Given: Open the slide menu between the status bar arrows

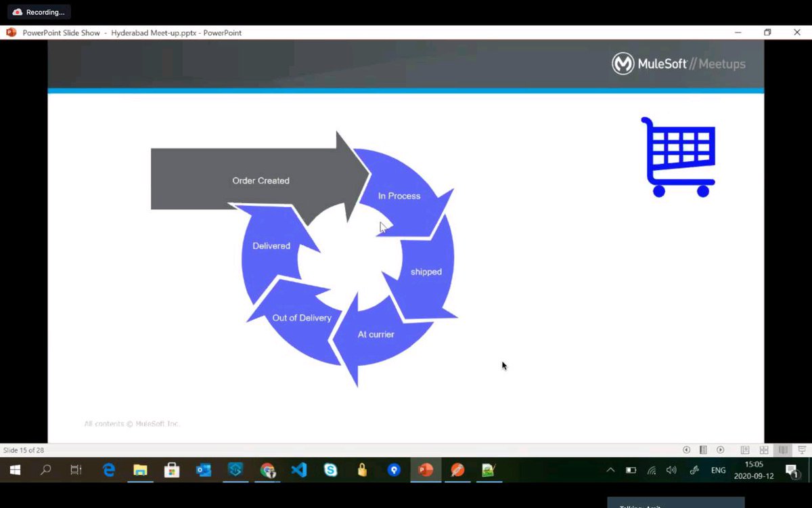Looking at the screenshot, I should pyautogui.click(x=703, y=450).
